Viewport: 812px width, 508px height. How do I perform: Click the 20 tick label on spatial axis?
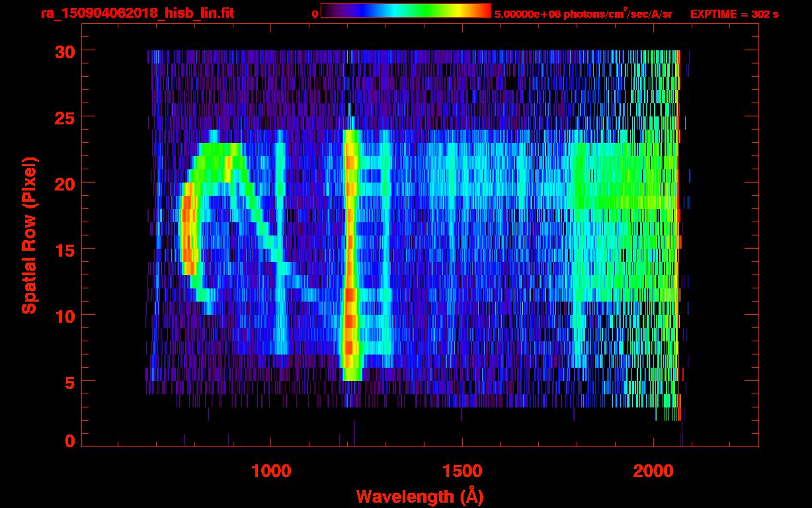[65, 183]
